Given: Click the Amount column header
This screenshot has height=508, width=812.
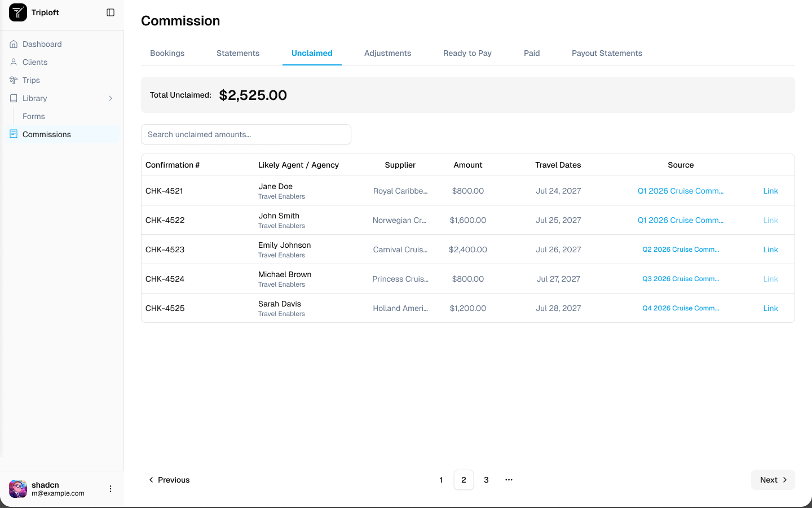Looking at the screenshot, I should tap(468, 165).
